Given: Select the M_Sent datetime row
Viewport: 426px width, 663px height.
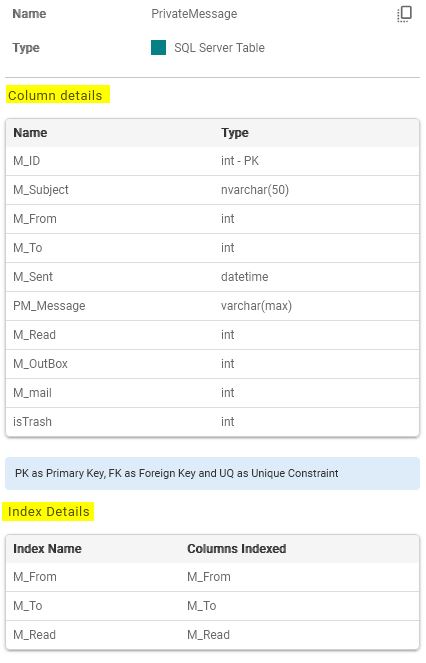Looking at the screenshot, I should tap(212, 277).
